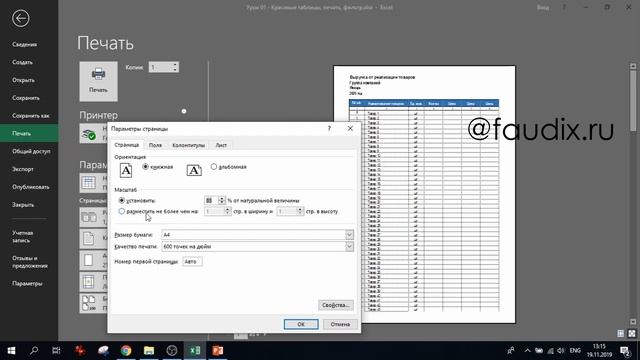640x360 pixels.
Task: Click the Номер первой страницы field
Action: coord(192,262)
